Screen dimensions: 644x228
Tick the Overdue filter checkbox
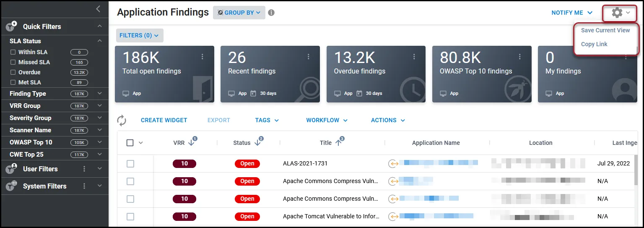point(13,72)
